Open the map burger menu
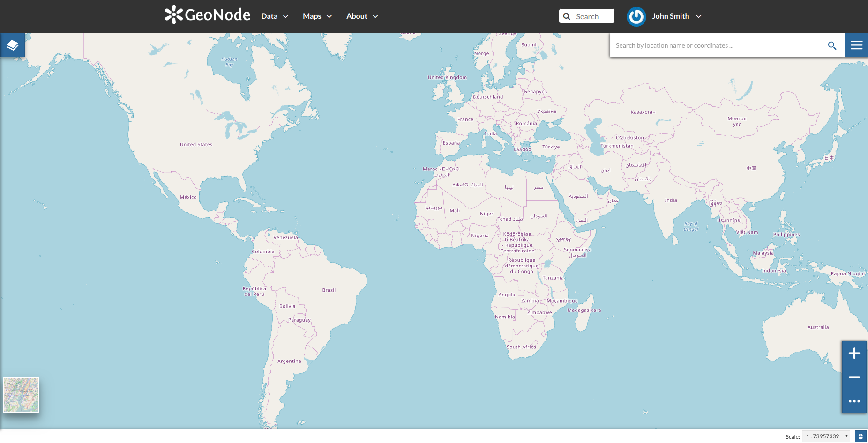The image size is (868, 443). click(x=856, y=45)
